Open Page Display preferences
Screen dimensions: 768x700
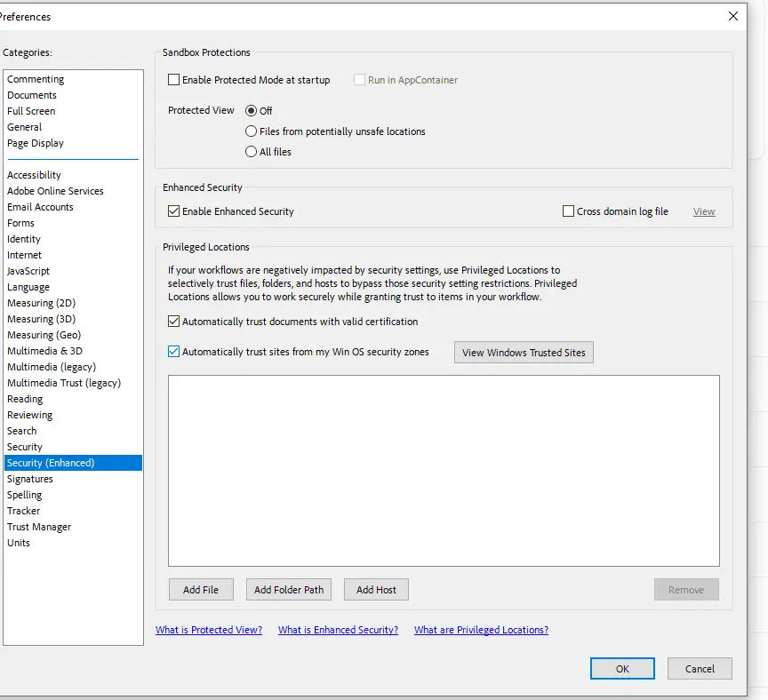[x=36, y=143]
